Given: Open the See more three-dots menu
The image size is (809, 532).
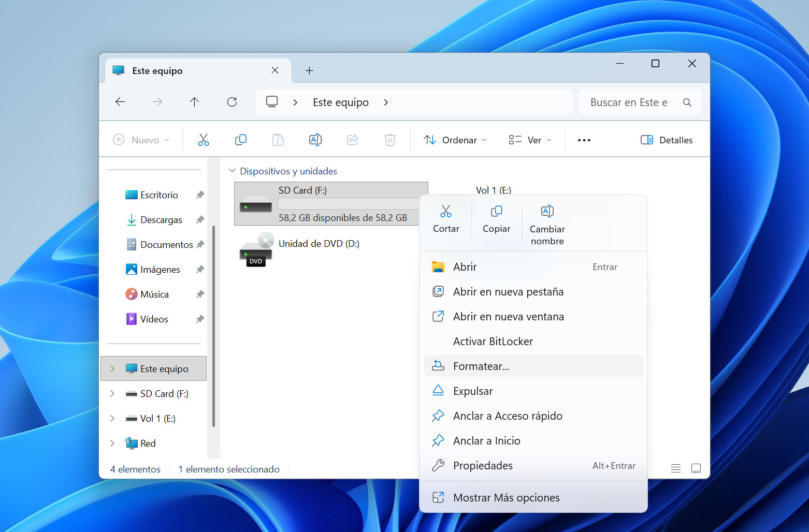Looking at the screenshot, I should click(584, 140).
